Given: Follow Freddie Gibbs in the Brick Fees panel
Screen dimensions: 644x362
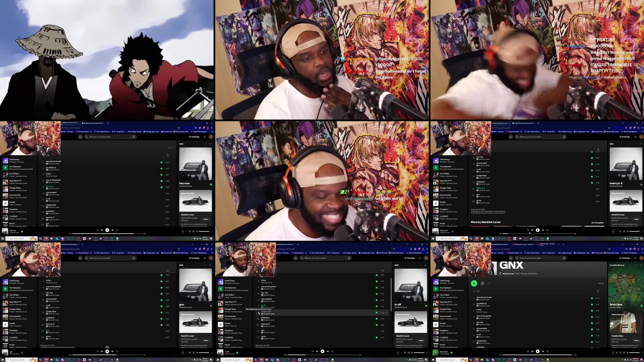Looking at the screenshot, I should click(636, 340).
